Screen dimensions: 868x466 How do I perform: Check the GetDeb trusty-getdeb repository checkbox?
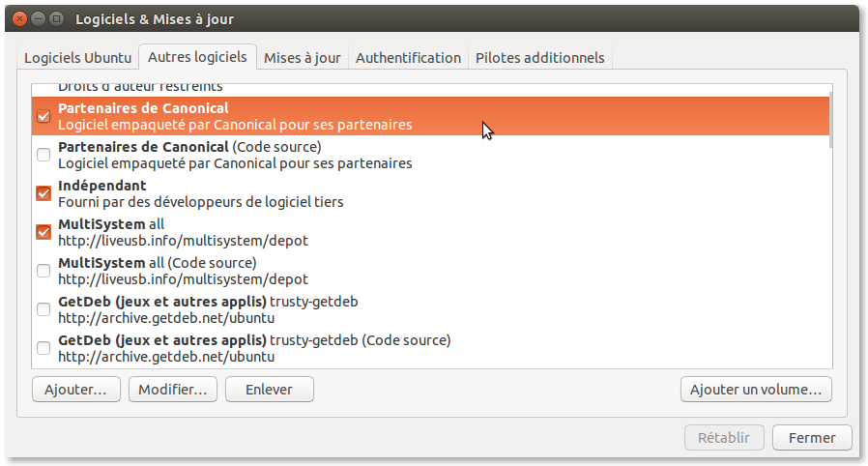tap(43, 309)
